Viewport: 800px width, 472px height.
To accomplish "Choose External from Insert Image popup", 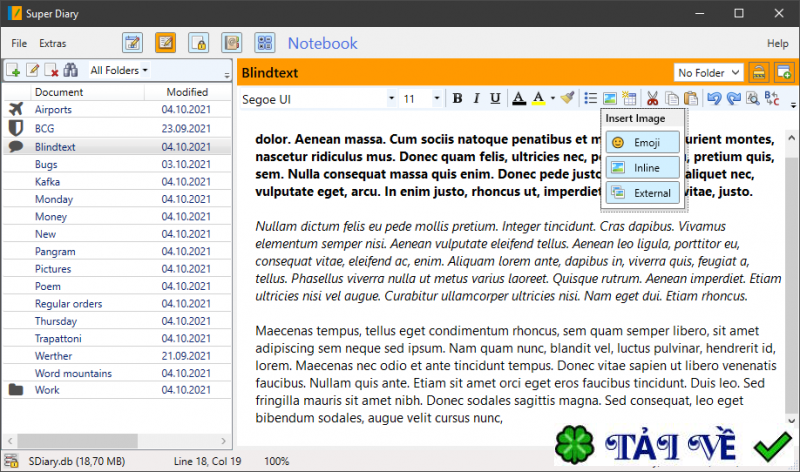I will point(642,193).
